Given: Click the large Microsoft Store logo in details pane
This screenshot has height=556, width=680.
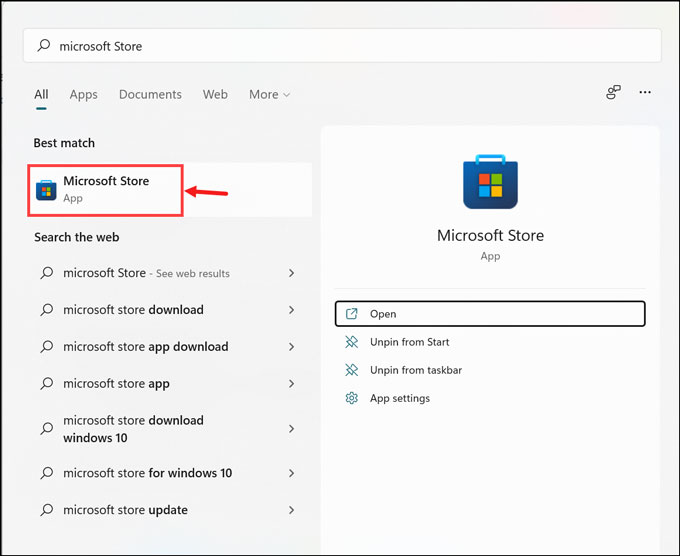Looking at the screenshot, I should coord(490,182).
